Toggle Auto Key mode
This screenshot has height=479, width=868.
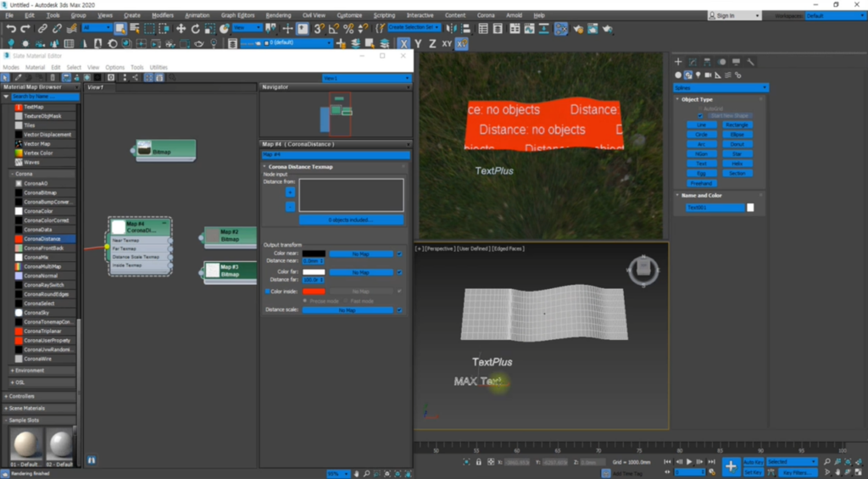(754, 462)
